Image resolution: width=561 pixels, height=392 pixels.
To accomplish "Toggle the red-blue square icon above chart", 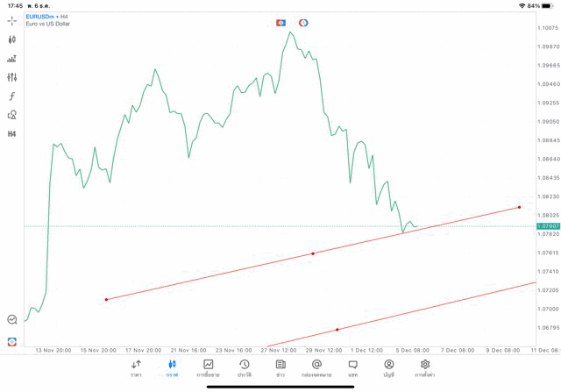I will (x=280, y=23).
